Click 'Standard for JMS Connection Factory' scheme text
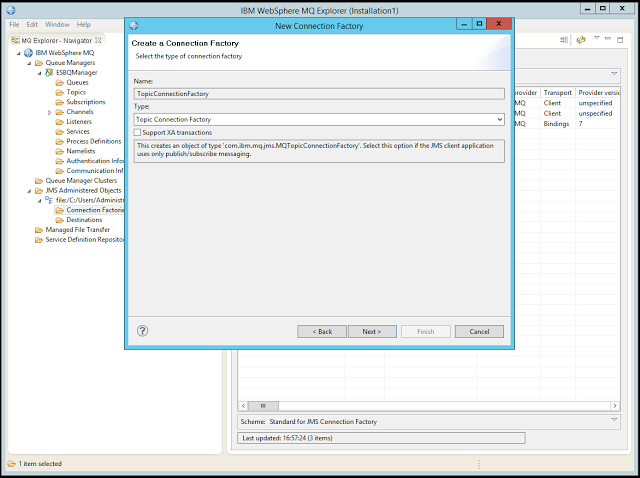This screenshot has width=640, height=478. point(323,422)
